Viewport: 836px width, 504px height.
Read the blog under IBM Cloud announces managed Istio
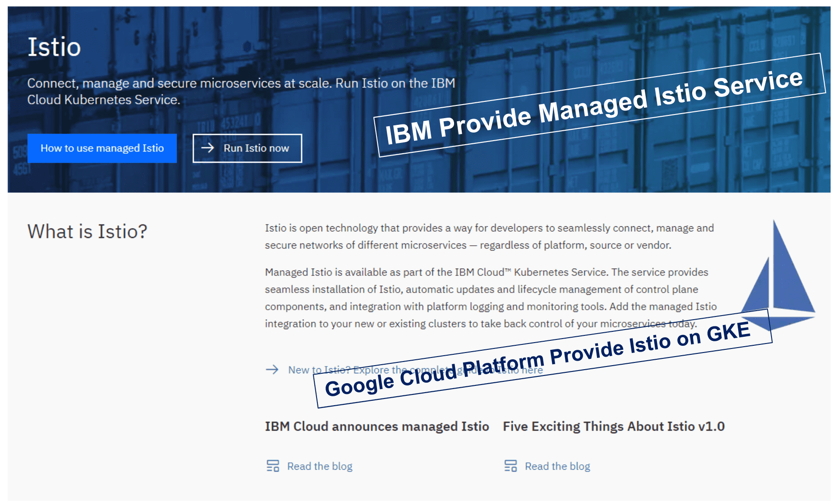[x=320, y=466]
